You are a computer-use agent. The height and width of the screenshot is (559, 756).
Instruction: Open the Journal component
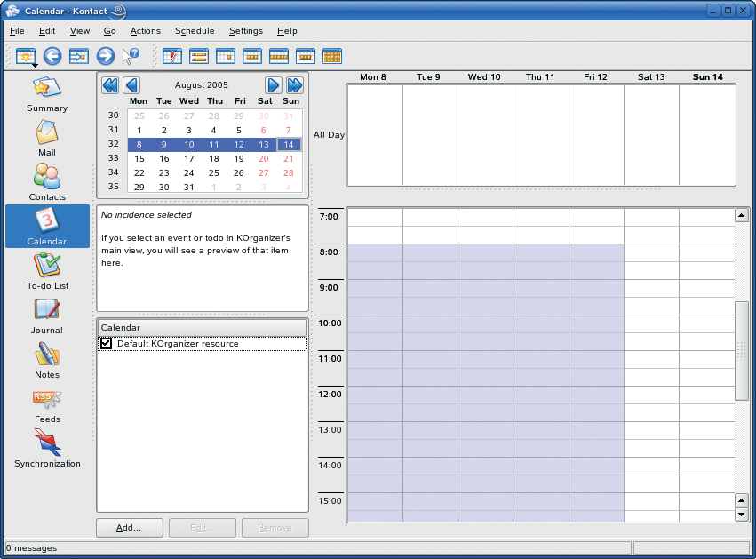tap(47, 316)
